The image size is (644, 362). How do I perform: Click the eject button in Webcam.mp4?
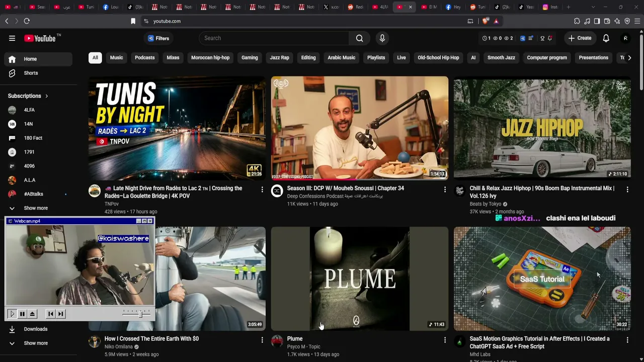coord(32,314)
